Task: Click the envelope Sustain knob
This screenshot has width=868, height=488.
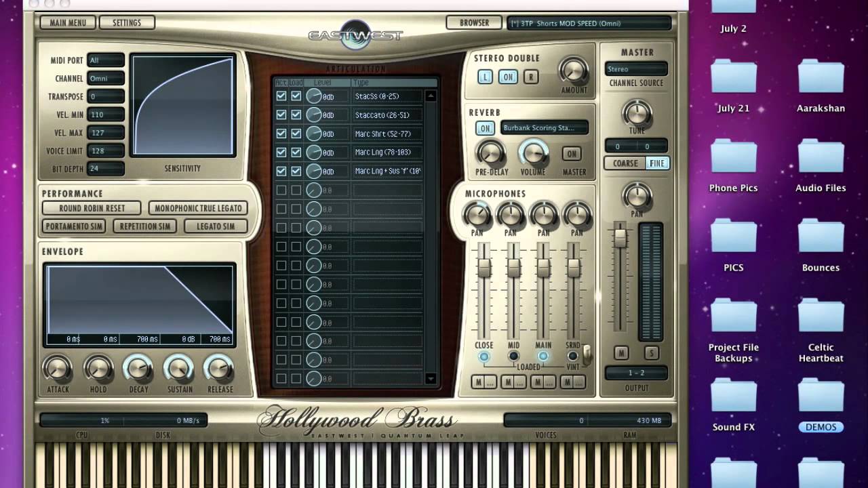Action: point(179,369)
